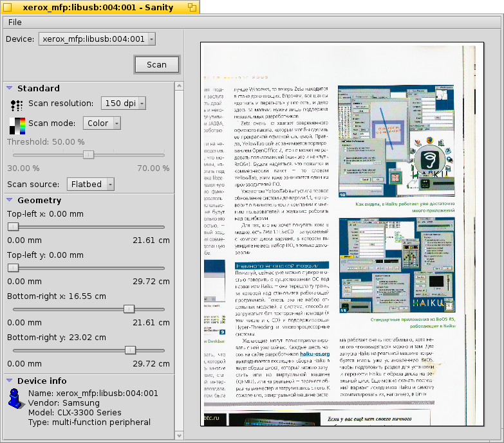
Task: Click the Scan button
Action: pyautogui.click(x=156, y=64)
